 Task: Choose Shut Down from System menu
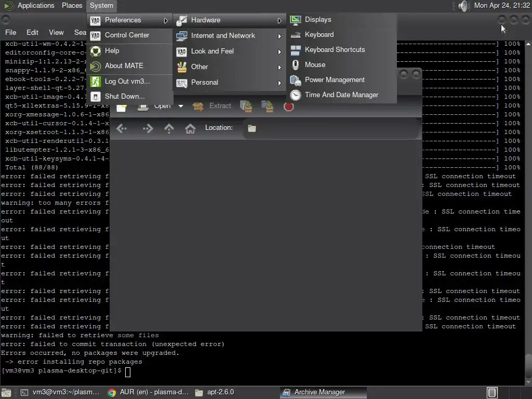point(130,96)
